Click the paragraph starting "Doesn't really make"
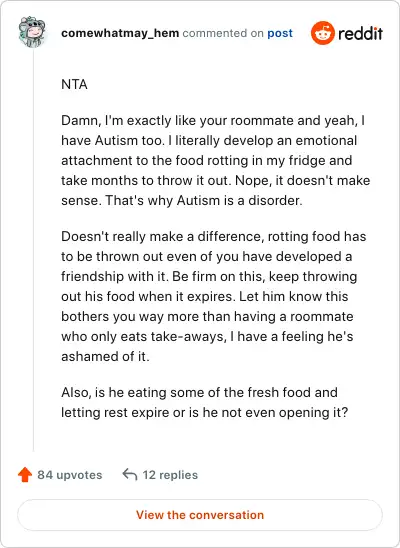This screenshot has height=548, width=400. point(213,296)
